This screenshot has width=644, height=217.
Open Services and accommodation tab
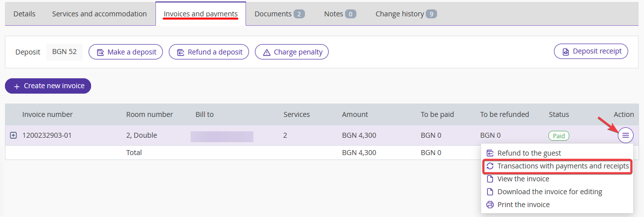coord(99,14)
